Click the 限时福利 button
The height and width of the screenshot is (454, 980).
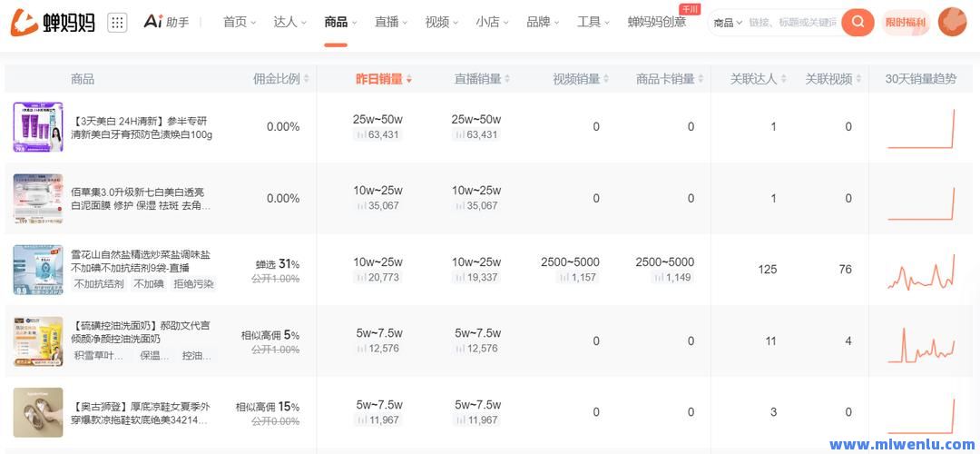click(905, 23)
